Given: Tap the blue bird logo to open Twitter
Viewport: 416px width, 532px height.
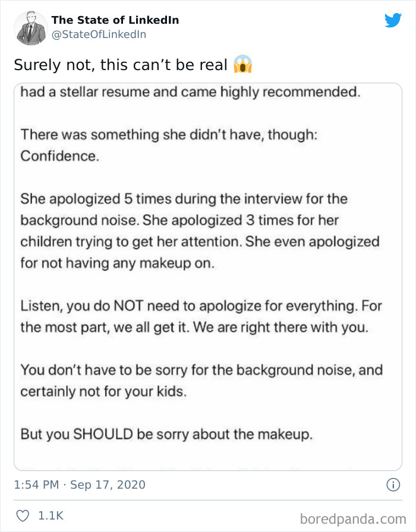Looking at the screenshot, I should pos(393,20).
